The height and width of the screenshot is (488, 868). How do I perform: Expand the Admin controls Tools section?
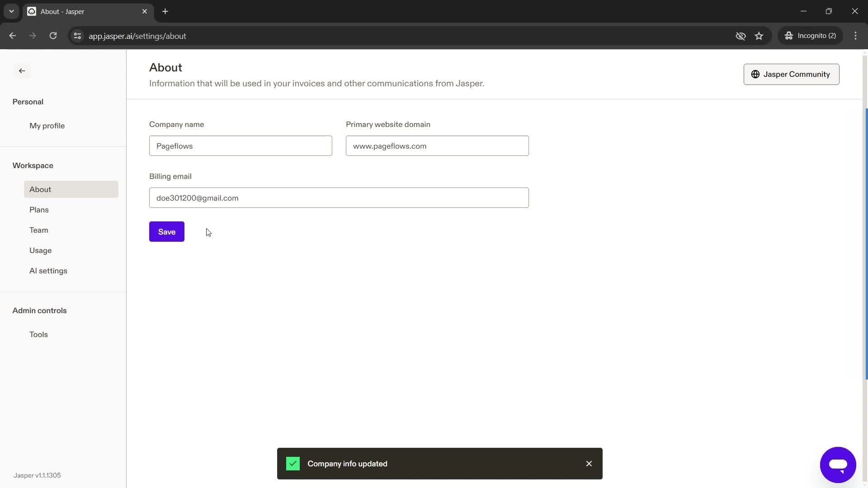click(38, 334)
